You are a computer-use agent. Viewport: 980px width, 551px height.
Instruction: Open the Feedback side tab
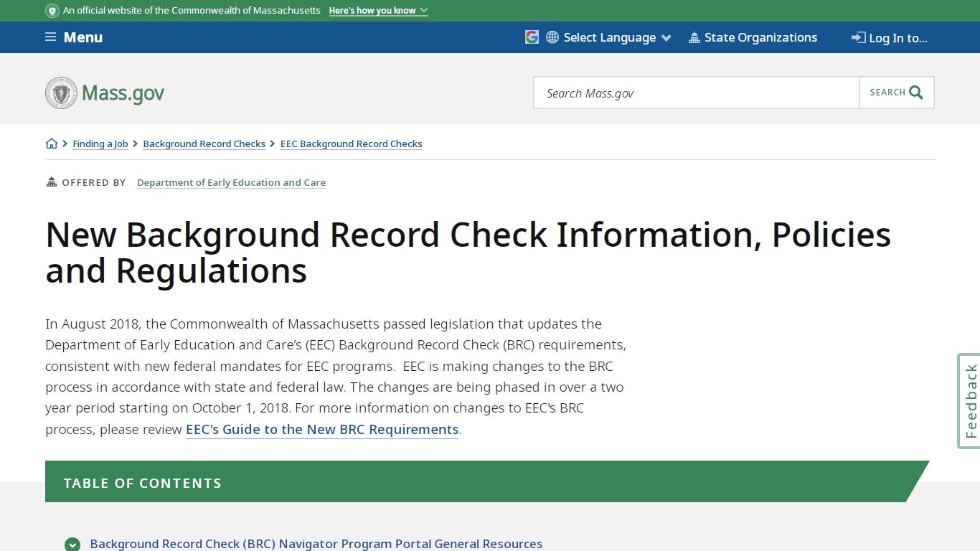[x=970, y=401]
